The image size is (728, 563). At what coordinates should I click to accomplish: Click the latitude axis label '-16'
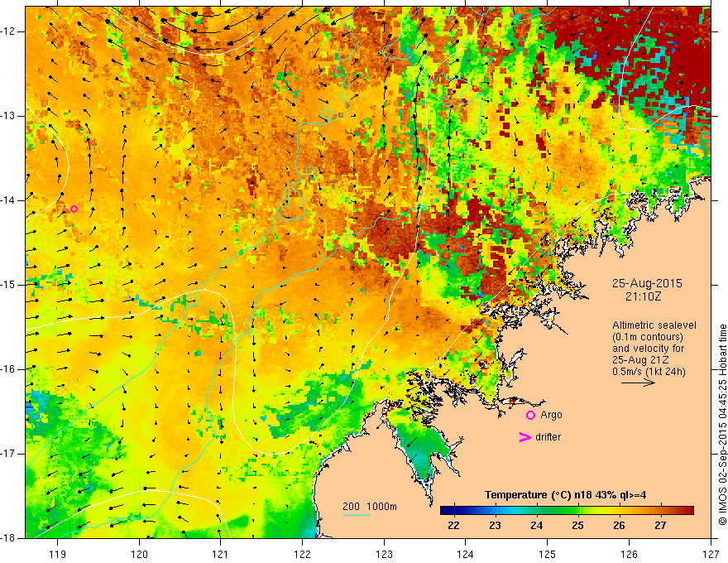pyautogui.click(x=8, y=369)
